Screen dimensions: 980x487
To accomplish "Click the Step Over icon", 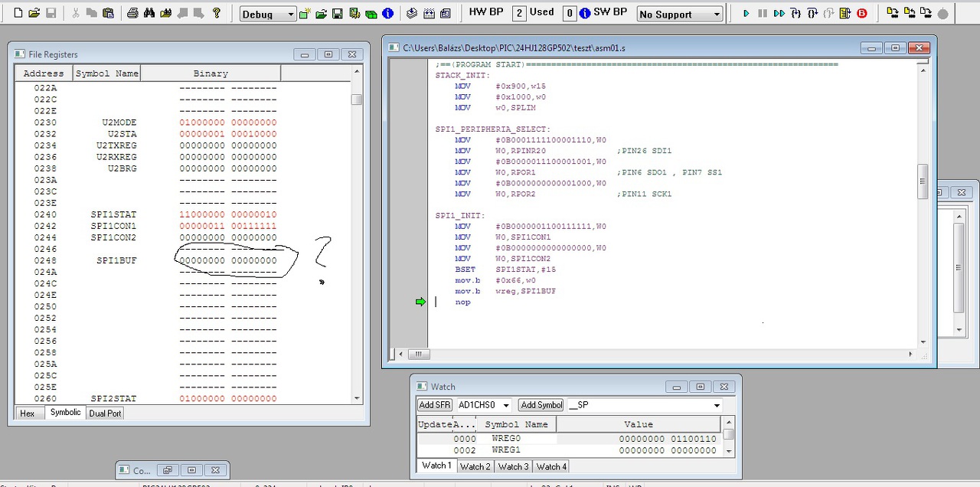I will (x=812, y=13).
